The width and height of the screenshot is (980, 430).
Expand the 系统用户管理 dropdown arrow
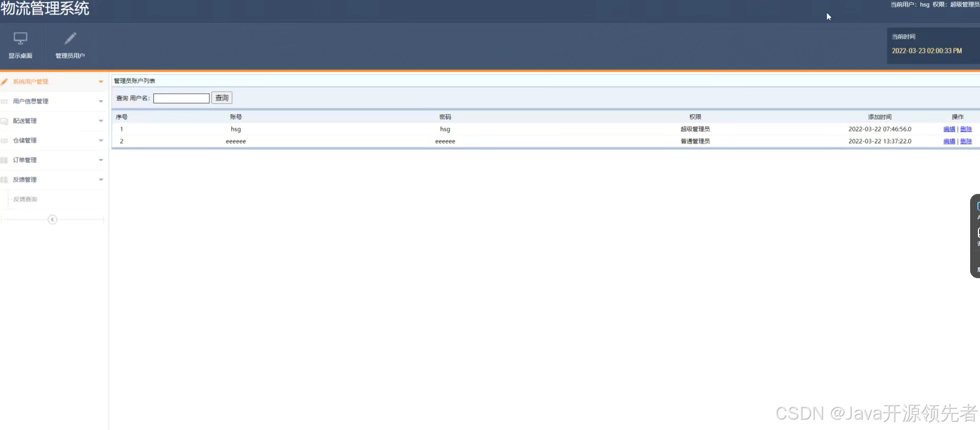[x=101, y=82]
